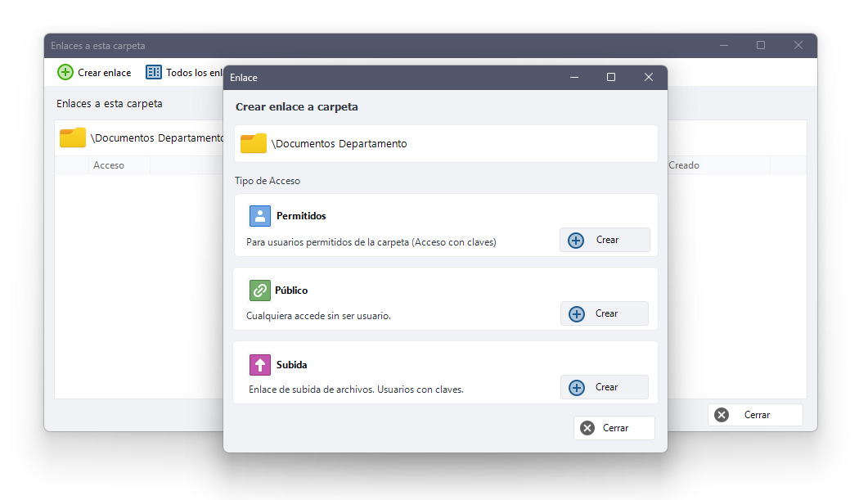Close the background Enlaces a esta carpeta window
Viewport: 868px width, 500px height.
click(x=798, y=45)
